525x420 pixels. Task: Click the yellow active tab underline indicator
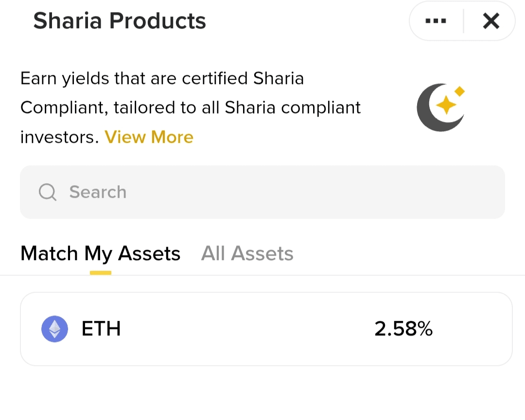click(101, 273)
